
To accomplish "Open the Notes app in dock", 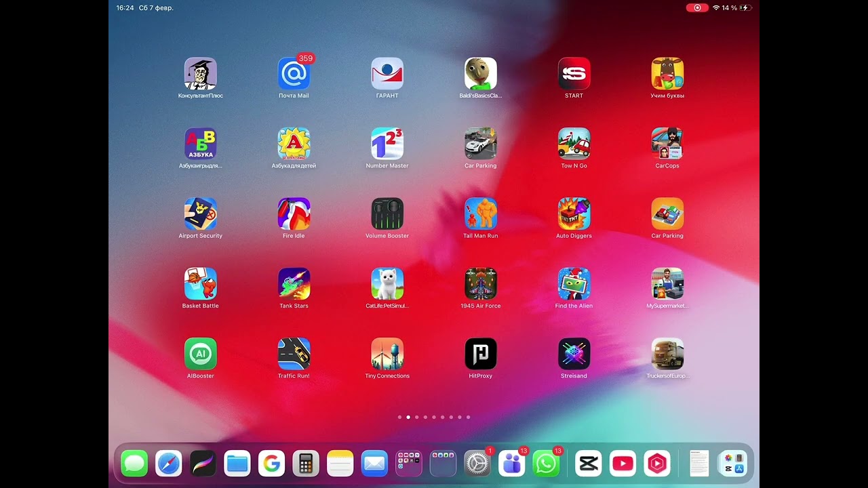I will (340, 464).
